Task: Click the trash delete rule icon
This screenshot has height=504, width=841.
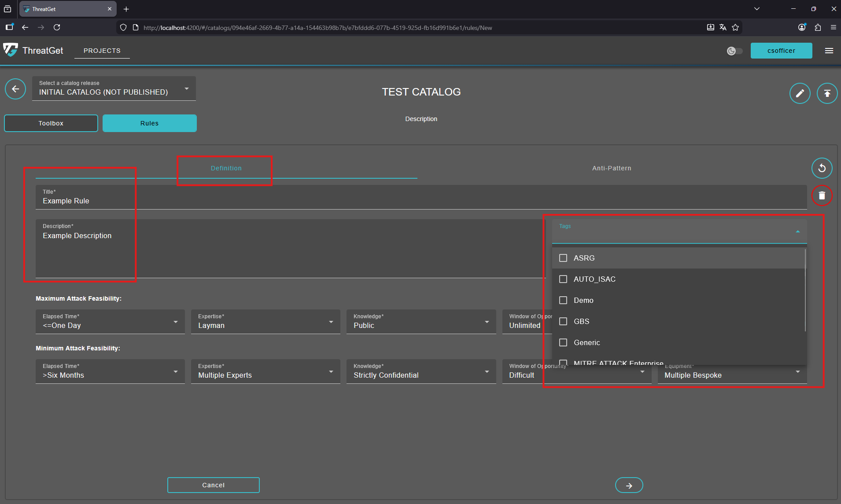Action: 822,195
